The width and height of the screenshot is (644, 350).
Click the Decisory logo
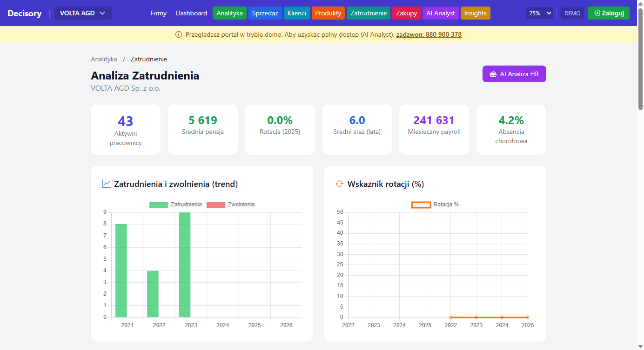click(x=25, y=13)
